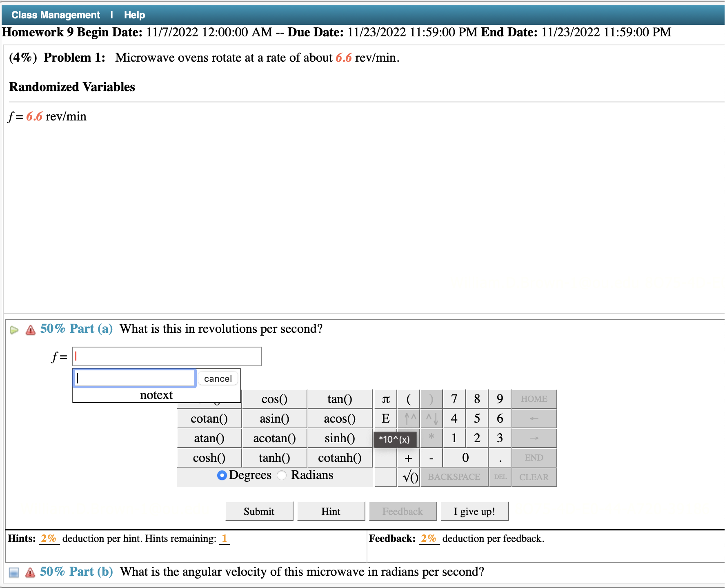Cancel the notext input popup
The image size is (725, 588).
218,379
